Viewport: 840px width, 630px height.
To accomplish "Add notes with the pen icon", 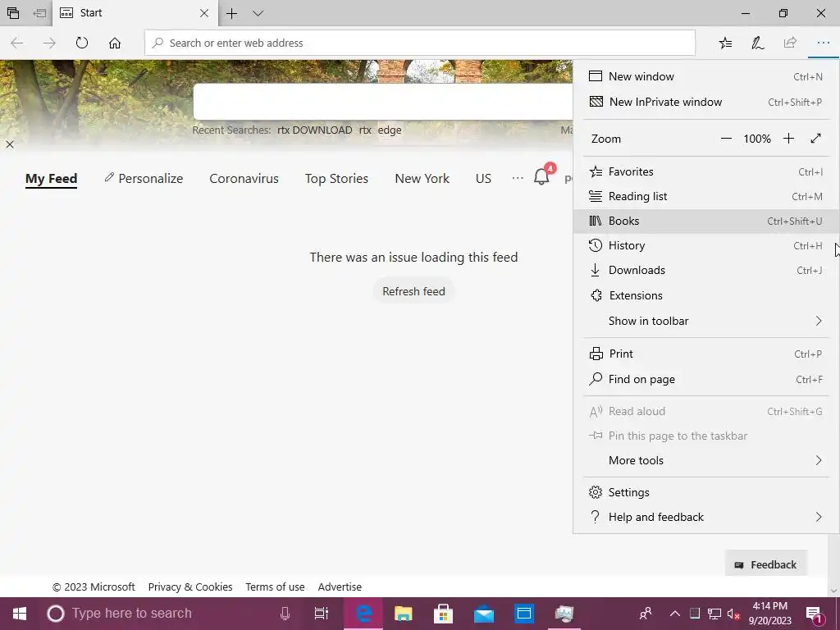I will 757,43.
